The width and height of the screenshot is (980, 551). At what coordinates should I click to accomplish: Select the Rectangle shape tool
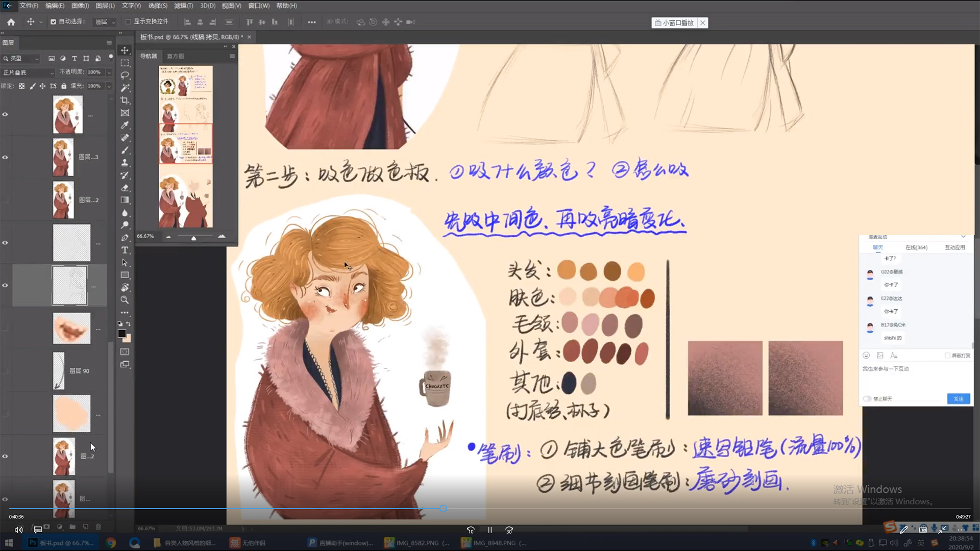point(125,275)
